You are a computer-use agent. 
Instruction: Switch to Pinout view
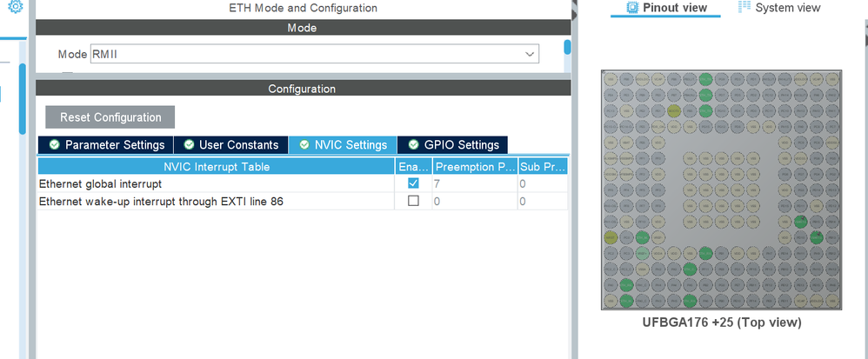[x=666, y=8]
